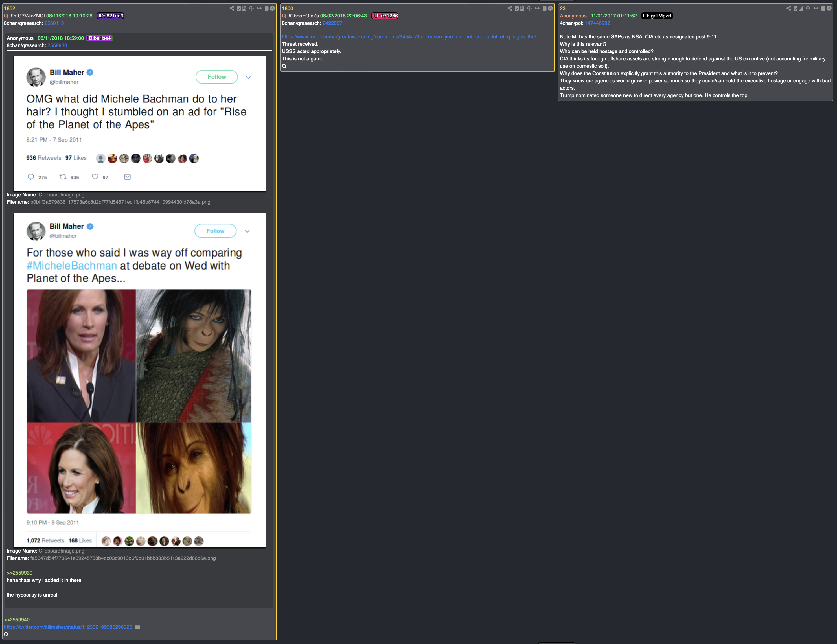Click the envelope message icon in first tweet
The height and width of the screenshot is (644, 837).
[128, 177]
